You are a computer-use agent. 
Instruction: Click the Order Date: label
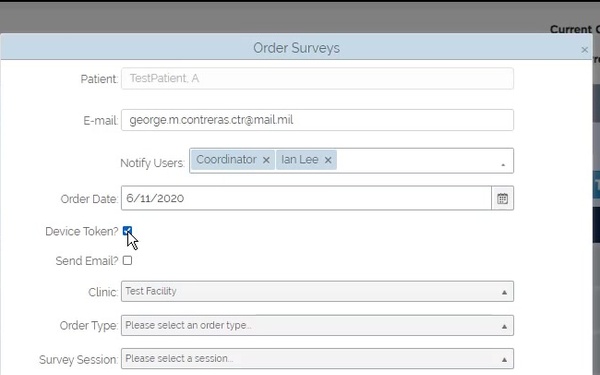coord(90,199)
